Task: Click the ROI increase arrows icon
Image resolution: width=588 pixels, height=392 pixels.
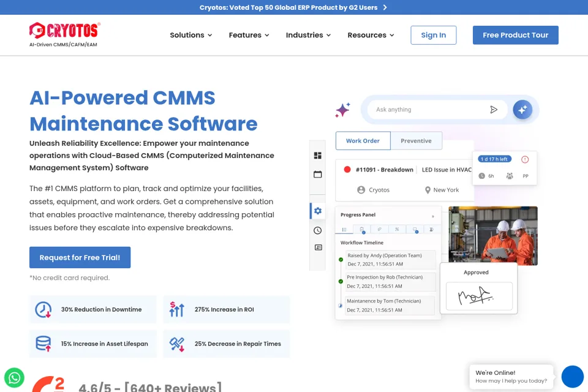Action: pyautogui.click(x=176, y=309)
